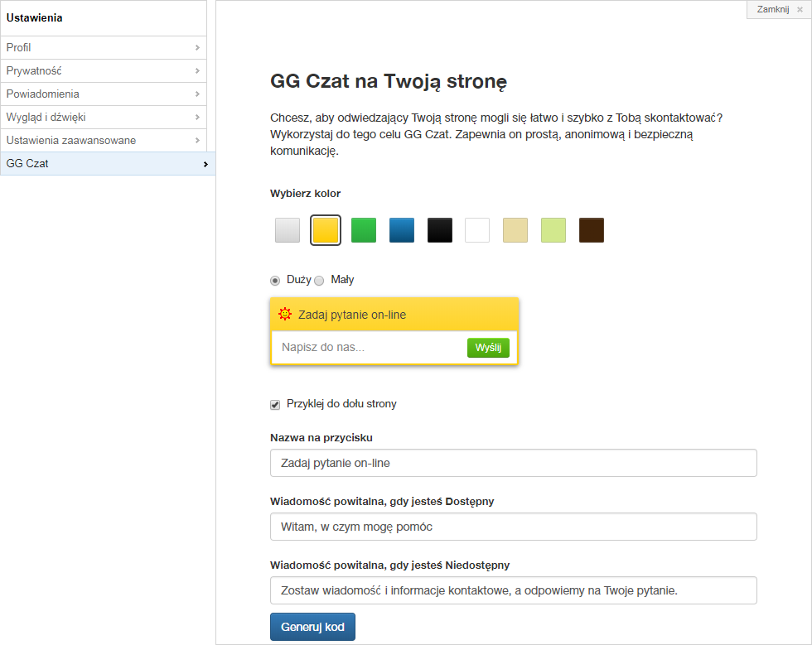Click the GG Czat chevron arrow
The image size is (812, 645).
tap(205, 164)
